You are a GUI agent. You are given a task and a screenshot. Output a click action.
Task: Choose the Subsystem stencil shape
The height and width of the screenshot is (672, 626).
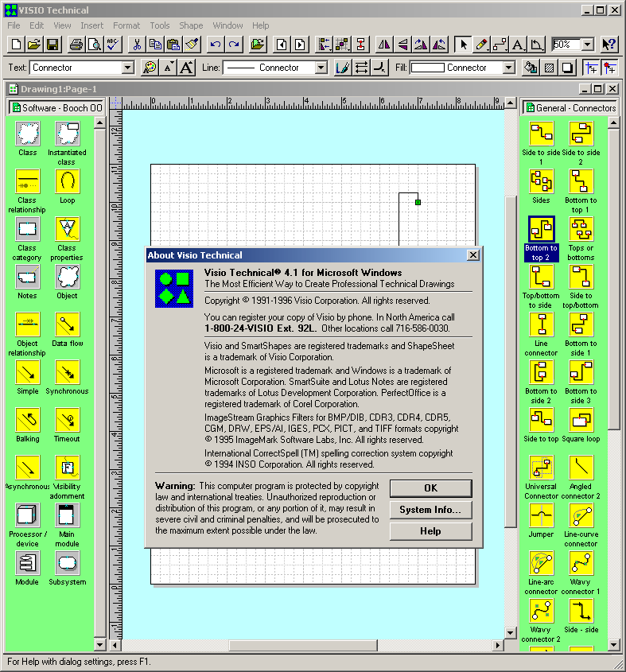68,569
